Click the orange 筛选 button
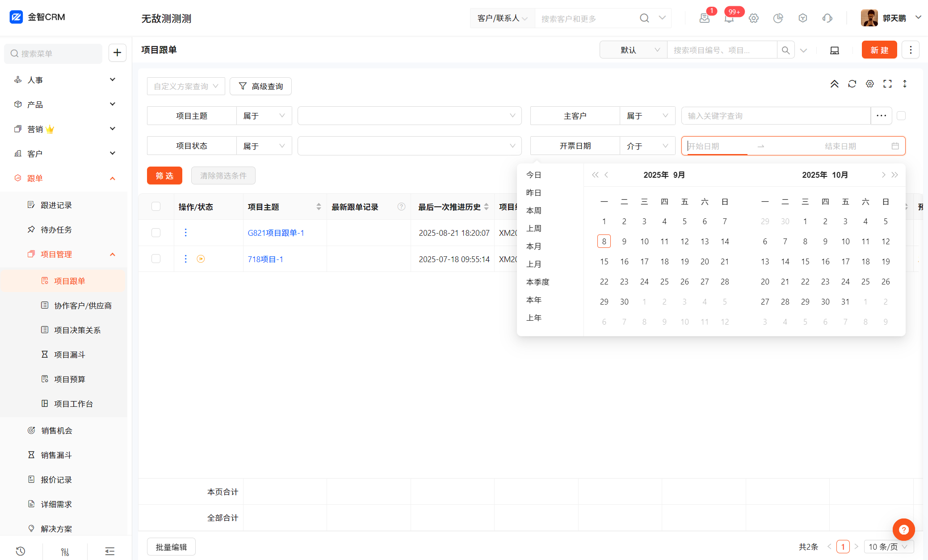 (x=164, y=176)
